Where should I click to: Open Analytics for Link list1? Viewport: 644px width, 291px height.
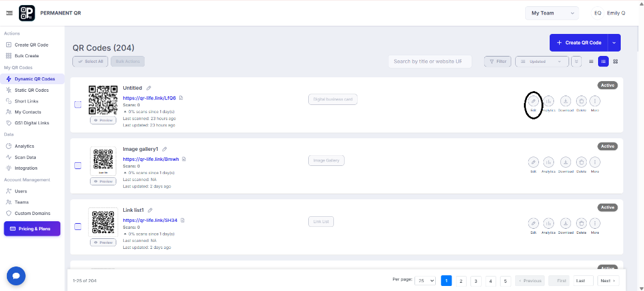point(548,223)
